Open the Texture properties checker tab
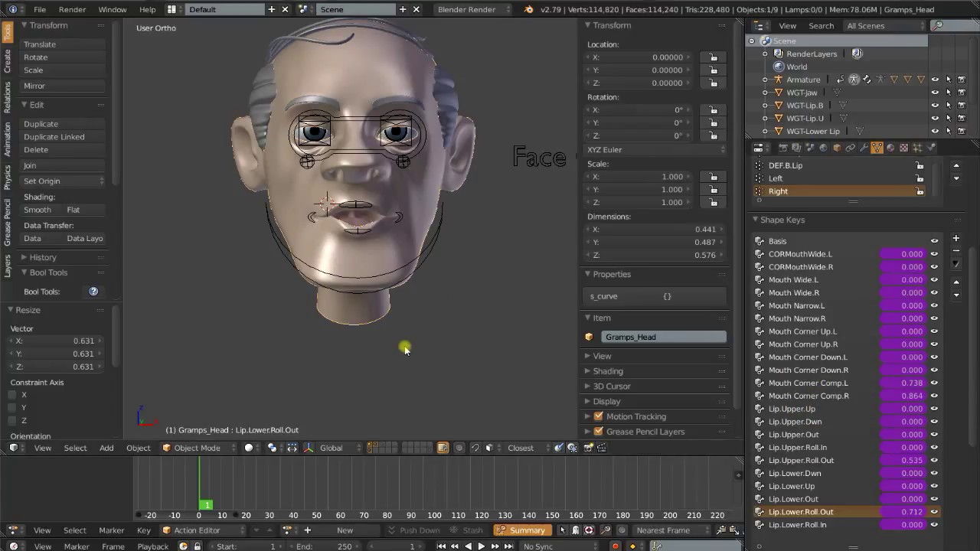The image size is (980, 551). point(904,148)
